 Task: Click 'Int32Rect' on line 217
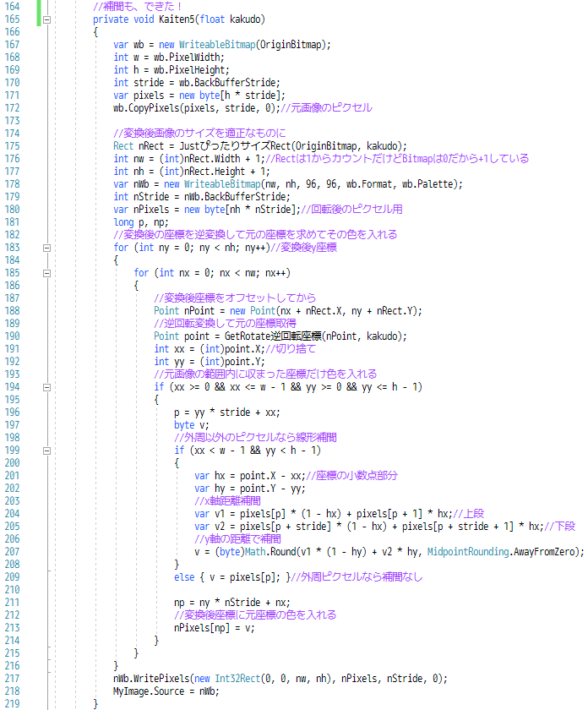pos(237,679)
